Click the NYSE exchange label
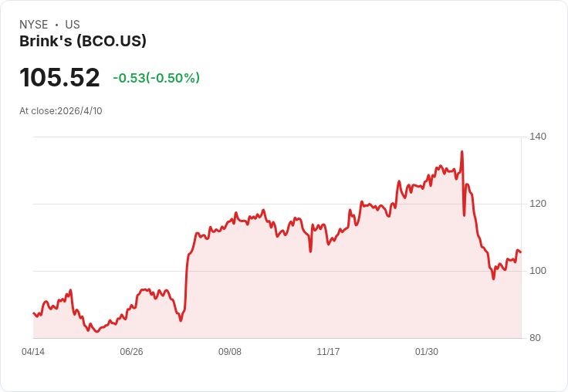Viewport: 568px width, 392px height. [33, 25]
